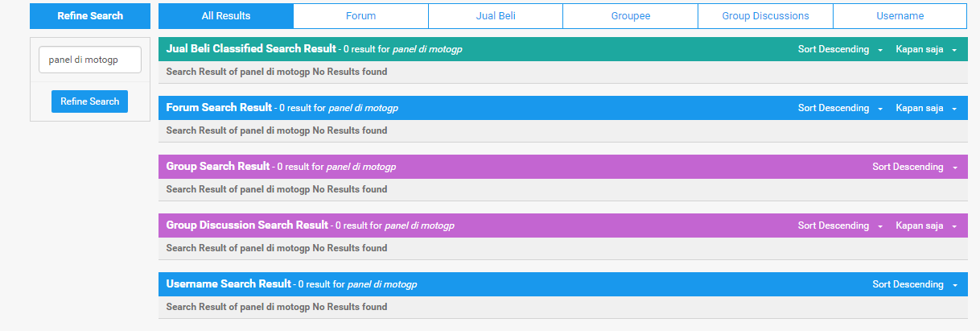
Task: Click the Forum Search Result title
Action: click(x=219, y=108)
